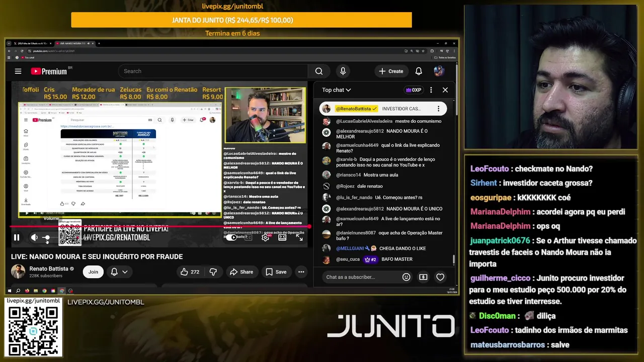Screen dimensions: 644x362
Task: Open the account avatar menu
Action: tap(439, 71)
